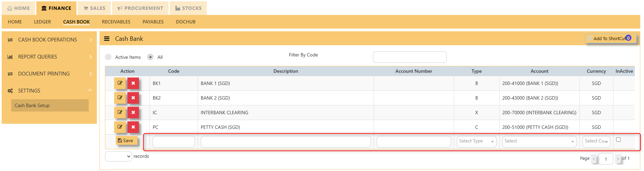Viewport: 644px width, 171px height.
Task: Go to next page arrow
Action: pos(618,159)
